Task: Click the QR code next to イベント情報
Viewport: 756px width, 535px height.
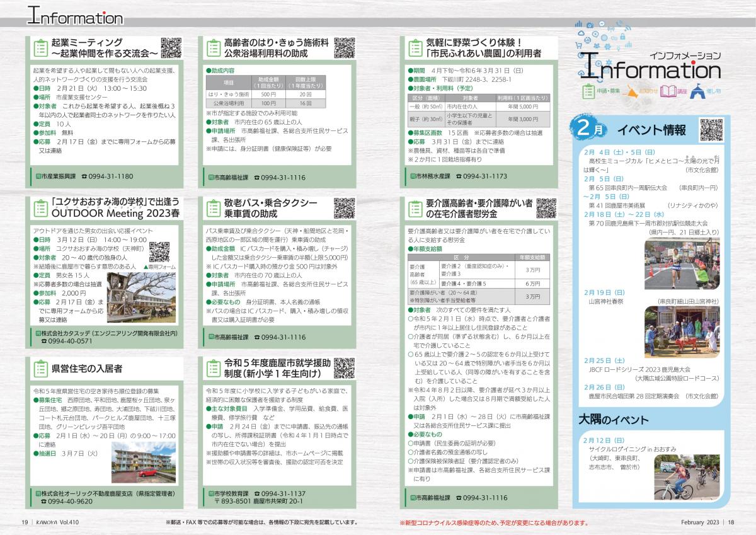Action: click(711, 129)
